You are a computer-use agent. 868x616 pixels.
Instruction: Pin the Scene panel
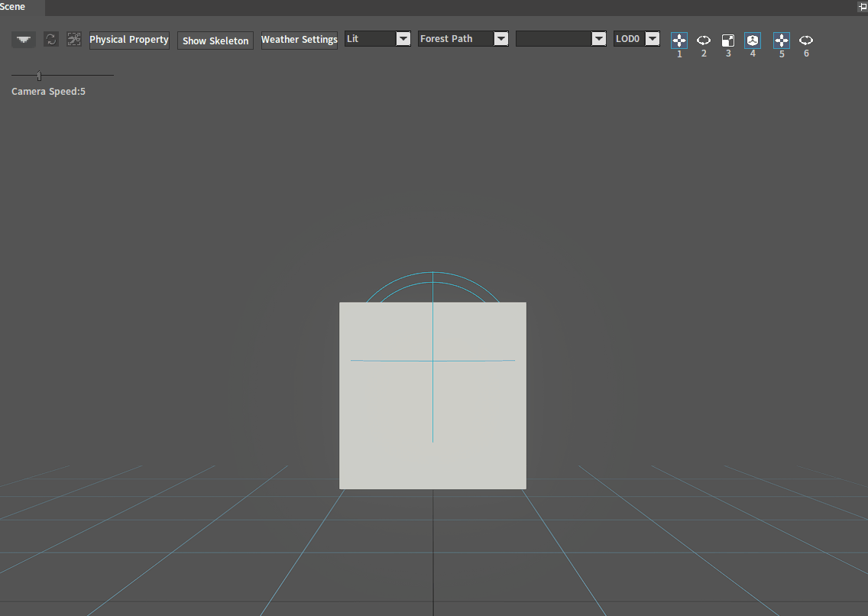point(862,7)
